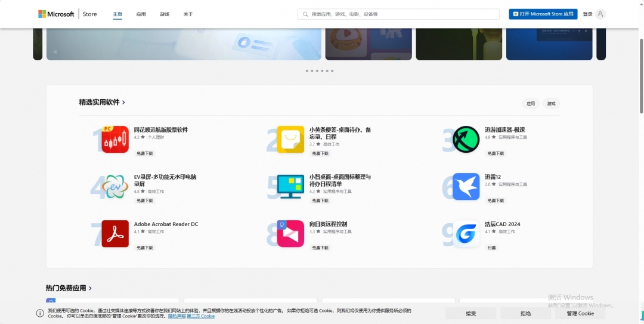
Task: Click into the search apps input field
Action: (x=398, y=14)
